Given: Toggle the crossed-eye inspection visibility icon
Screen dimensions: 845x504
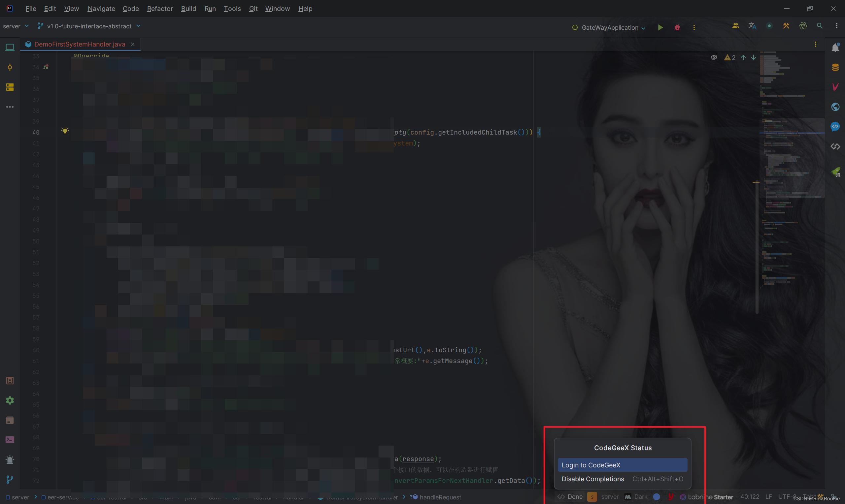Looking at the screenshot, I should 714,57.
